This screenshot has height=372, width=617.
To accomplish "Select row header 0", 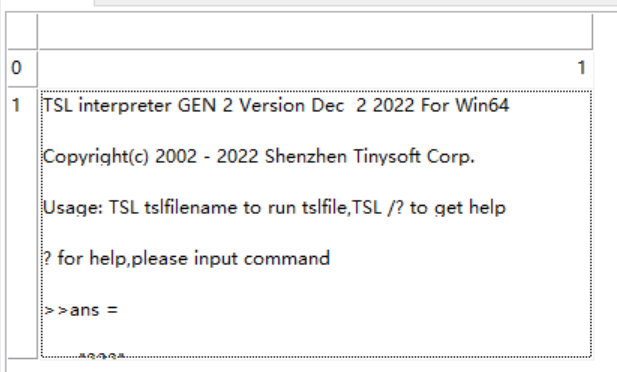I will [22, 68].
